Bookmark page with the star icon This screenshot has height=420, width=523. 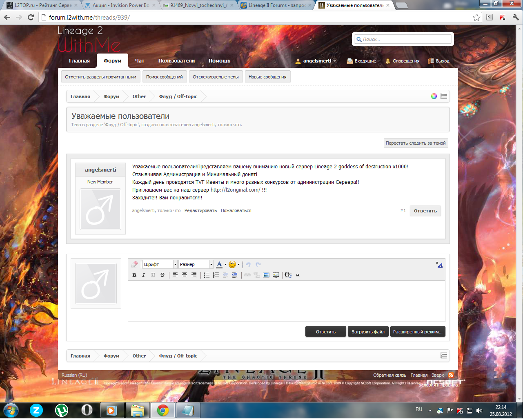coord(476,17)
